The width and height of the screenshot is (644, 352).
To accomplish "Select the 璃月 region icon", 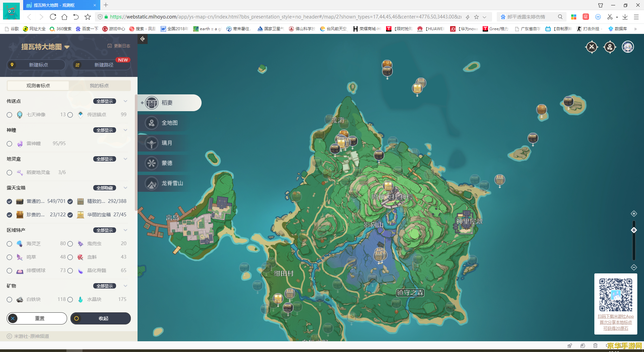I will click(x=152, y=143).
